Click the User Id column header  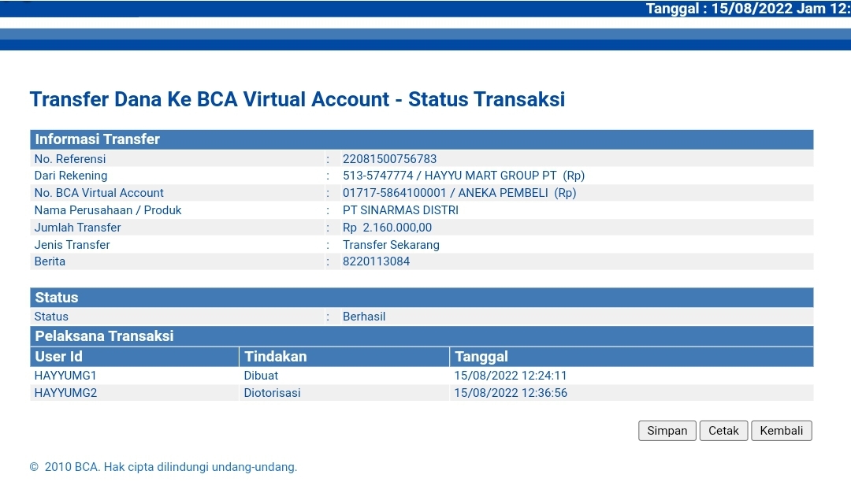point(58,357)
